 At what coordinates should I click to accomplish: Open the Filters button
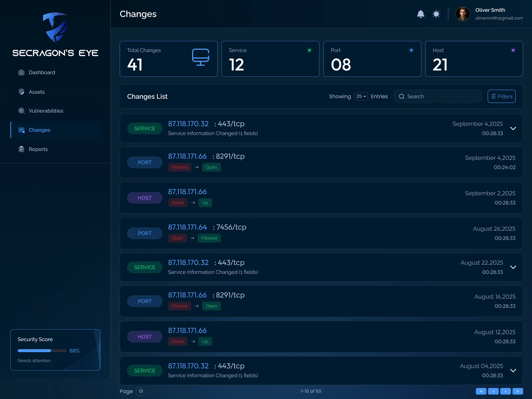[501, 96]
